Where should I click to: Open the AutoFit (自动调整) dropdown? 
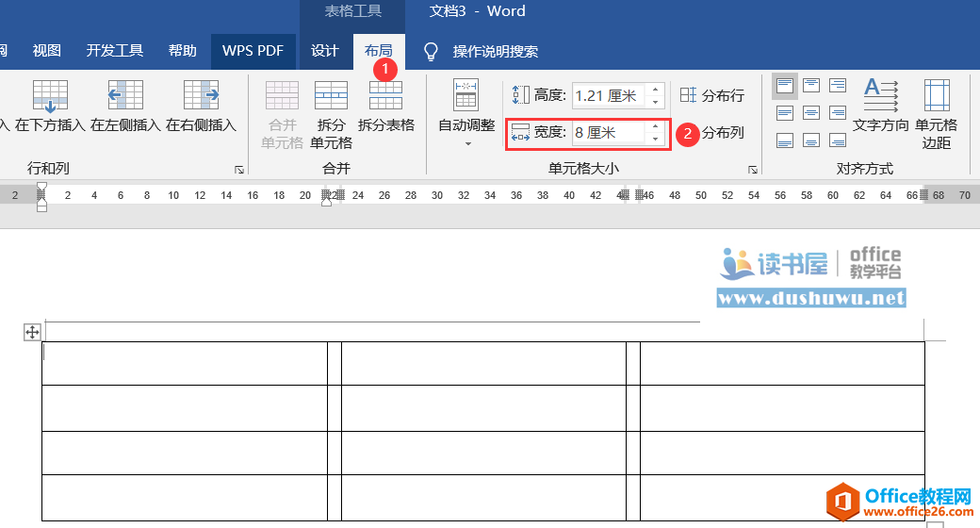pos(466,114)
